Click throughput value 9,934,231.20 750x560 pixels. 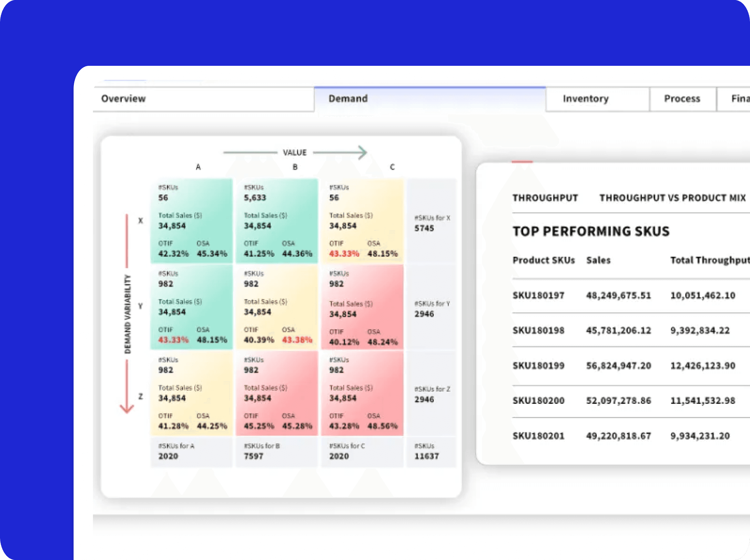tap(700, 436)
